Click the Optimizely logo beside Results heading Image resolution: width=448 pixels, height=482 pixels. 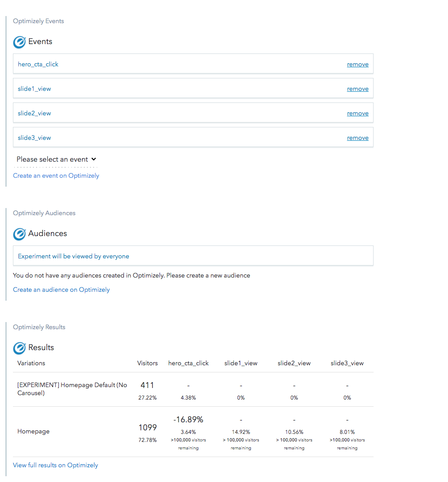[19, 348]
